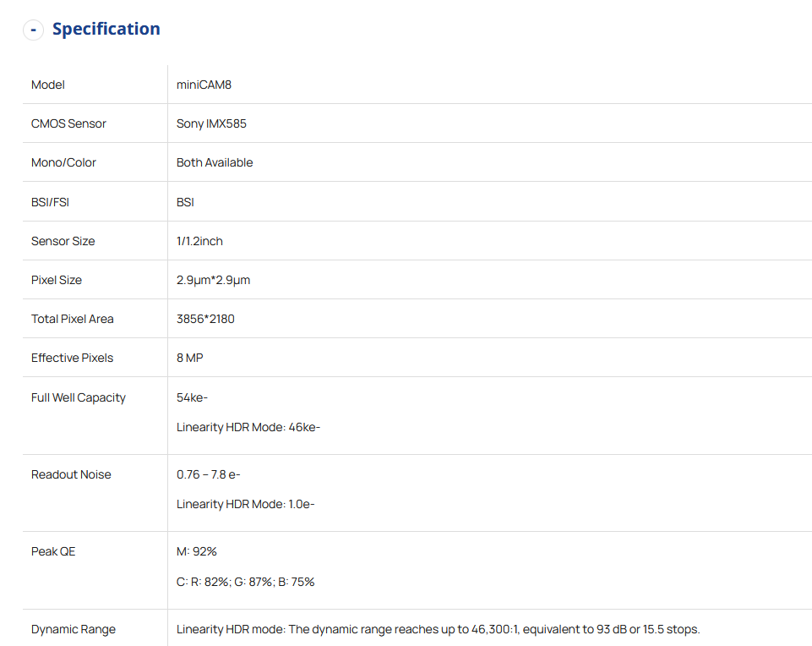Viewport: 812px width, 646px height.
Task: Click the 3856*2180 total pixel area value
Action: tap(205, 319)
